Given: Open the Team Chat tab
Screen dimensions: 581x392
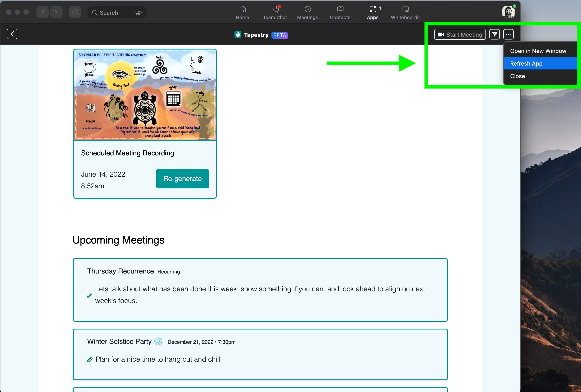Looking at the screenshot, I should 275,13.
